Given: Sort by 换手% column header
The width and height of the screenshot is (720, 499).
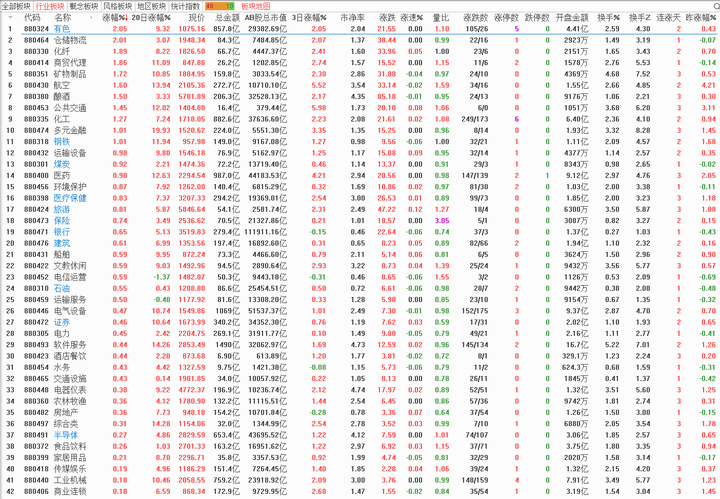Looking at the screenshot, I should point(608,17).
